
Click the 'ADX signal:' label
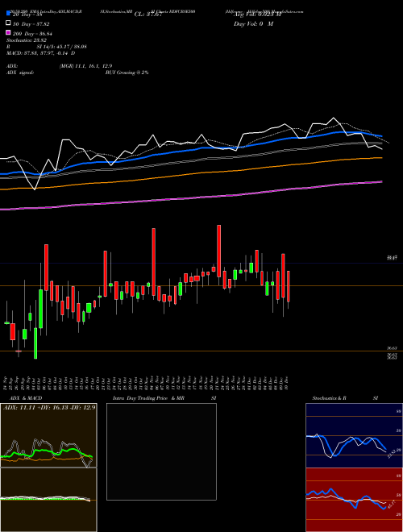click(20, 73)
